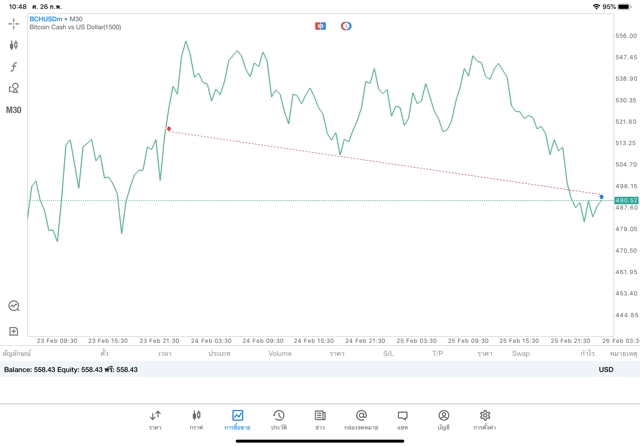Select the Trade (การซื้อขาย) tab
This screenshot has height=447, width=640.
pyautogui.click(x=237, y=419)
